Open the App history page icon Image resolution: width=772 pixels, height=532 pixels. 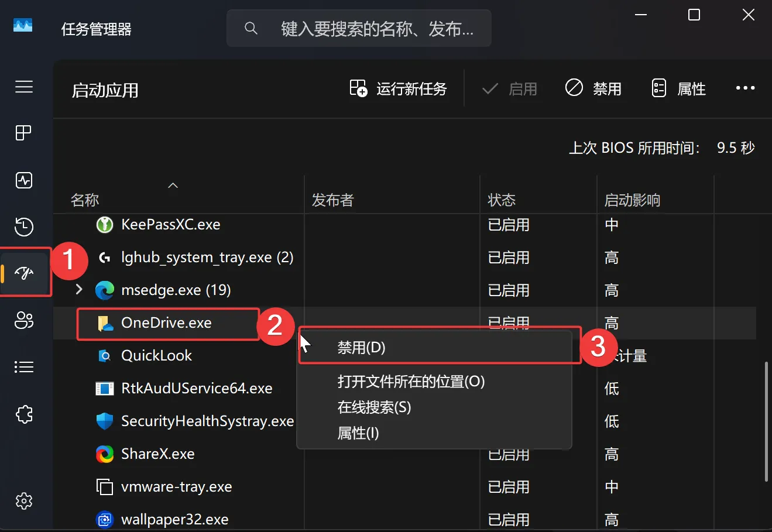pyautogui.click(x=23, y=227)
